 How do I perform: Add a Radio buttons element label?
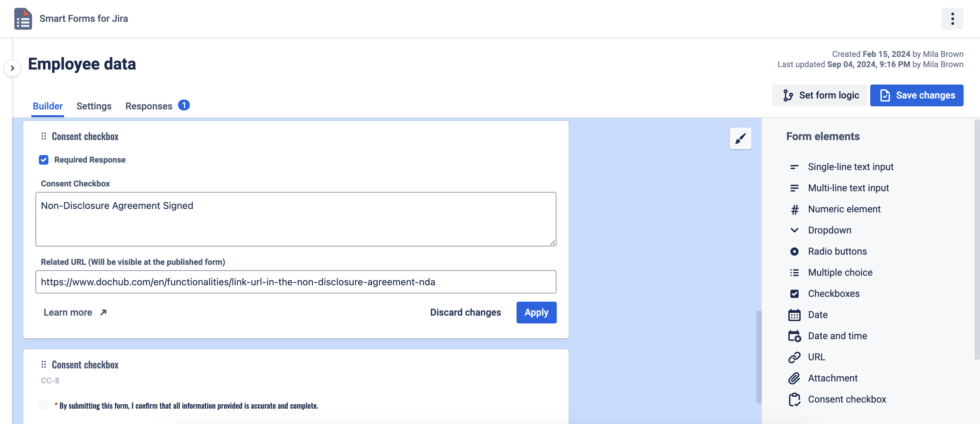point(837,251)
